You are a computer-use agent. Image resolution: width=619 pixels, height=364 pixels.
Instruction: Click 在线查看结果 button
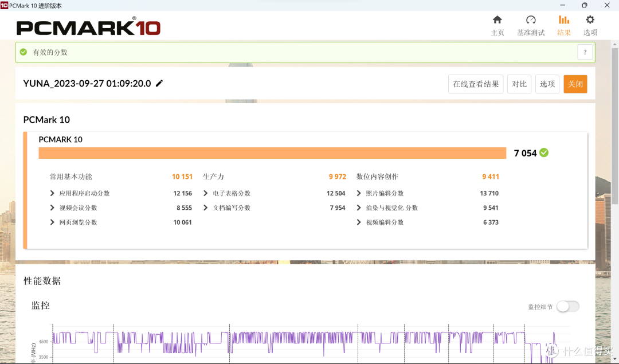pos(476,84)
